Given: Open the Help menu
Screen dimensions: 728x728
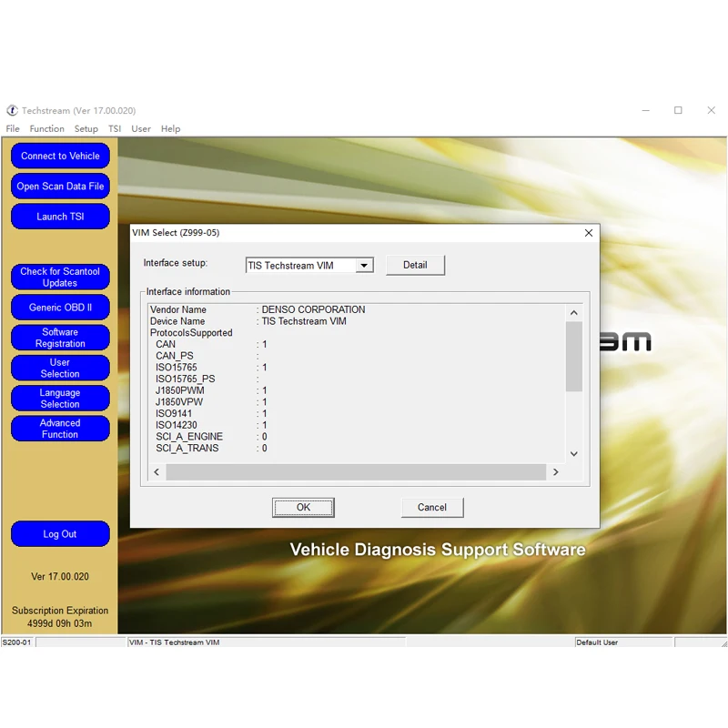Looking at the screenshot, I should coord(170,128).
